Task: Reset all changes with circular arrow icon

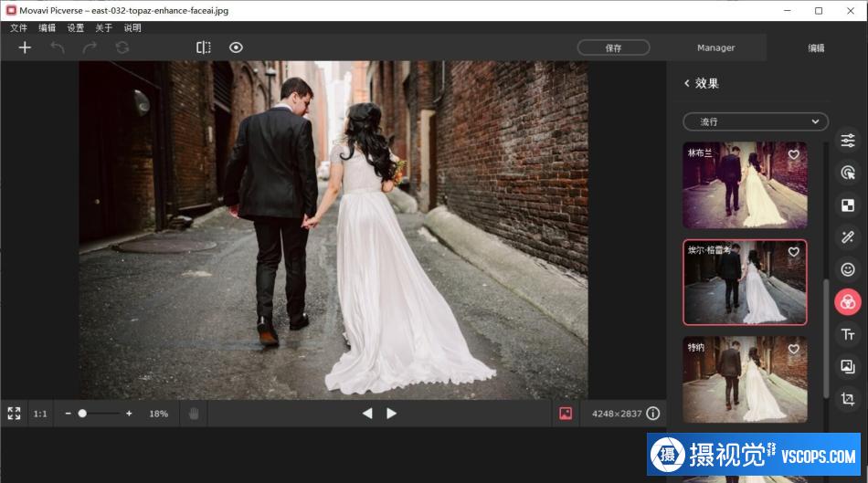Action: 122,47
